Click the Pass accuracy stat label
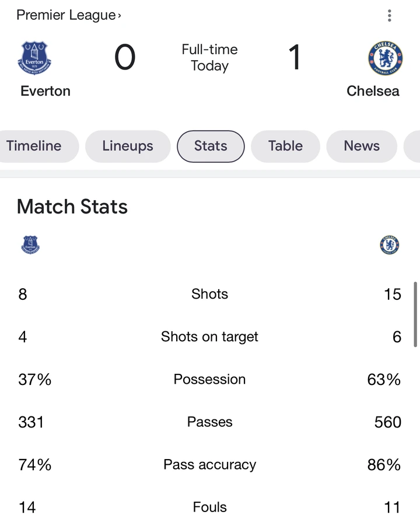The image size is (420, 522). click(209, 464)
